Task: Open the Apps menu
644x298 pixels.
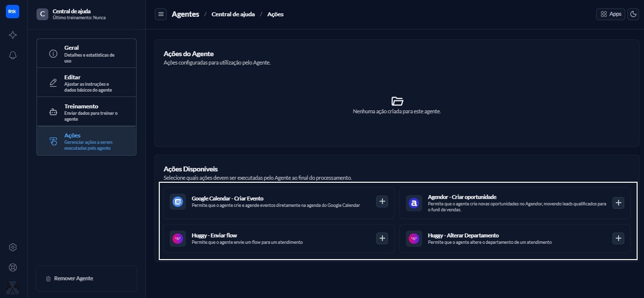Action: (x=610, y=14)
